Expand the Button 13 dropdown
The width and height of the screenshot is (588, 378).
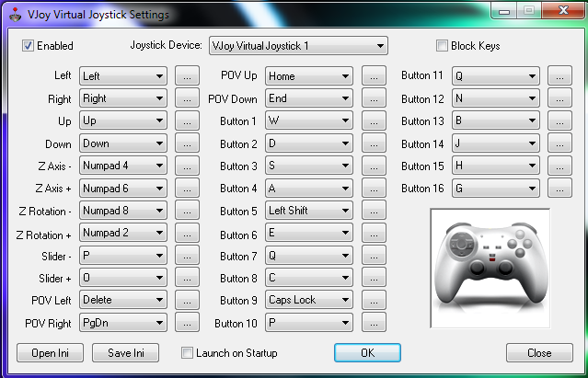(x=496, y=120)
